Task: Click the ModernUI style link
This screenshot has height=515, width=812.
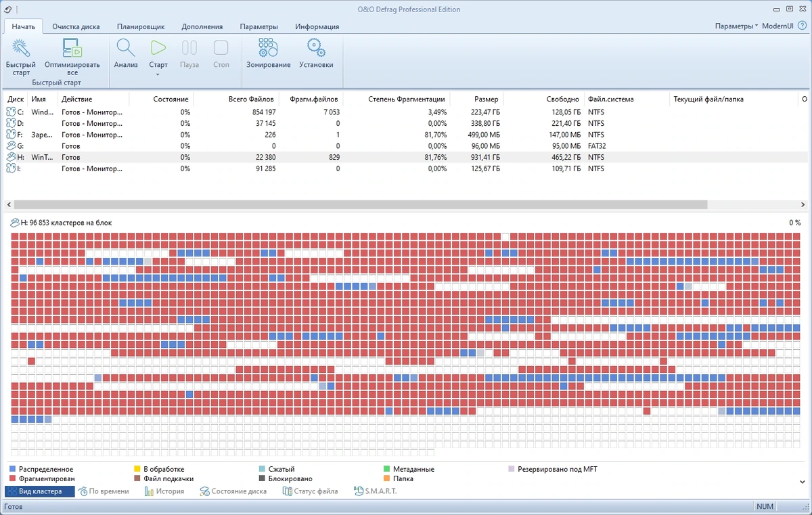Action: coord(778,26)
